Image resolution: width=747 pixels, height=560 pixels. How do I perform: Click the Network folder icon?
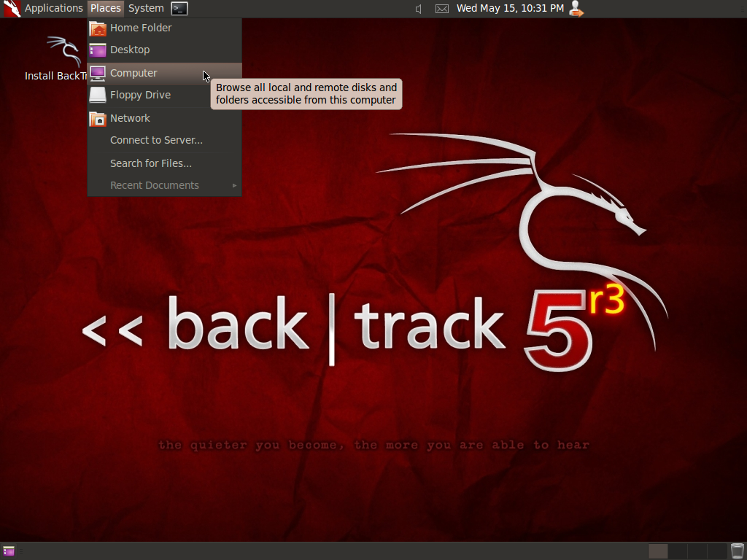[x=98, y=119]
